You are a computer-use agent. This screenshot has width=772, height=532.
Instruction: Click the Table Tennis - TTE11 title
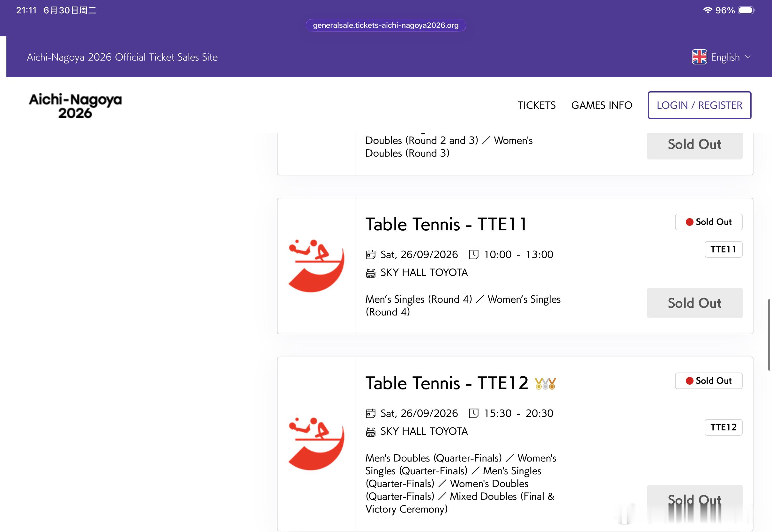[x=446, y=224]
